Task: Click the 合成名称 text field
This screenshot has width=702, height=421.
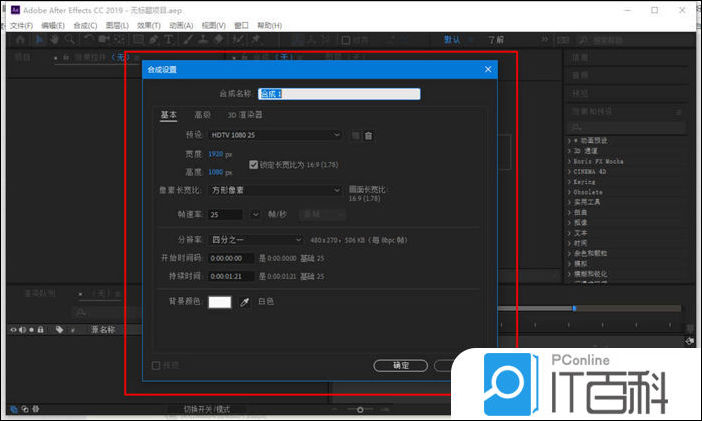Action: coord(339,94)
